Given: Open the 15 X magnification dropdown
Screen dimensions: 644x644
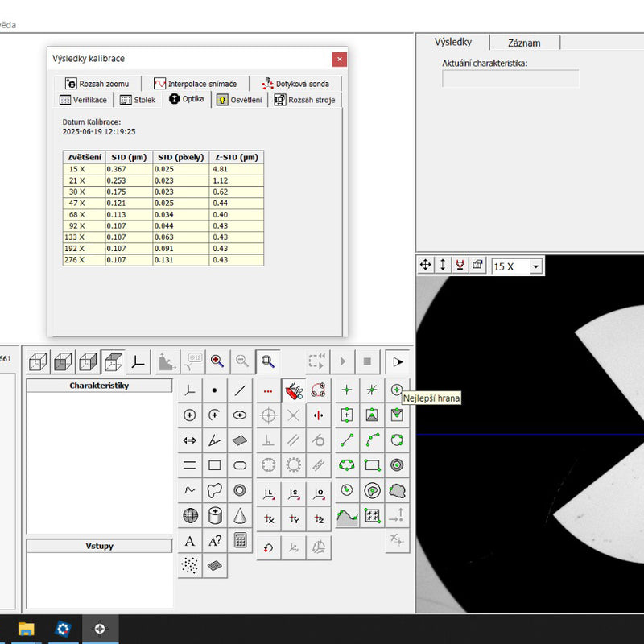Looking at the screenshot, I should pos(535,266).
